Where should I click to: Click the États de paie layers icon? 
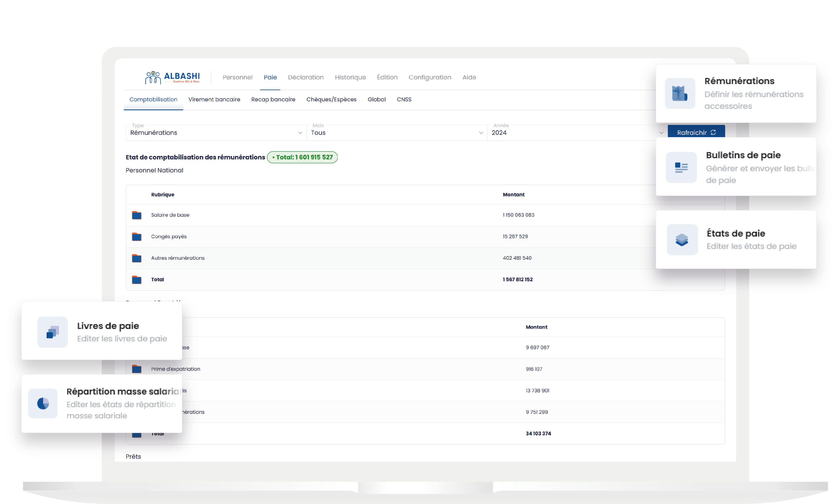682,240
